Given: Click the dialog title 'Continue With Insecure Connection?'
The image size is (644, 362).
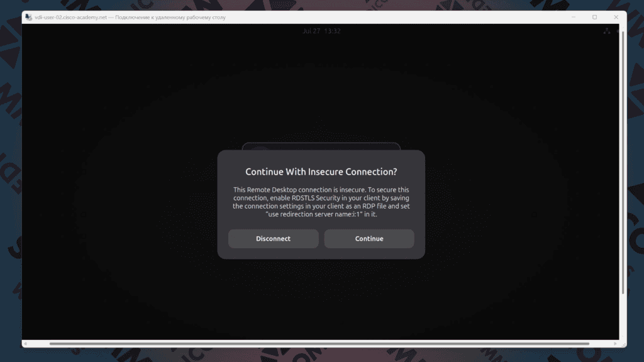Looking at the screenshot, I should pos(321,172).
